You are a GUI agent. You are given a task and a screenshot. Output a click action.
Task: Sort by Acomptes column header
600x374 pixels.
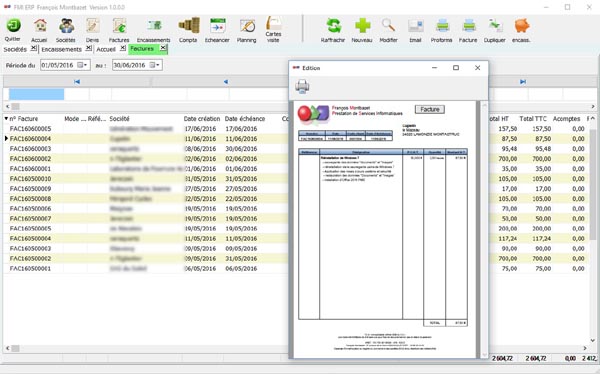point(566,119)
